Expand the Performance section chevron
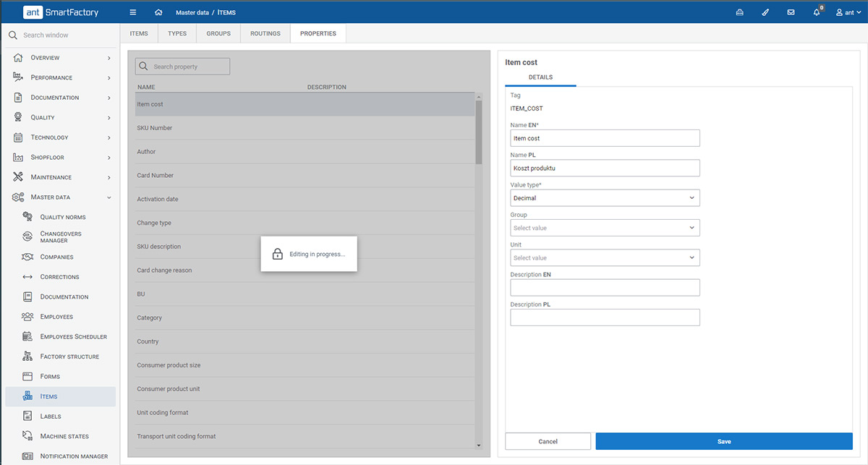This screenshot has height=465, width=868. pyautogui.click(x=109, y=77)
